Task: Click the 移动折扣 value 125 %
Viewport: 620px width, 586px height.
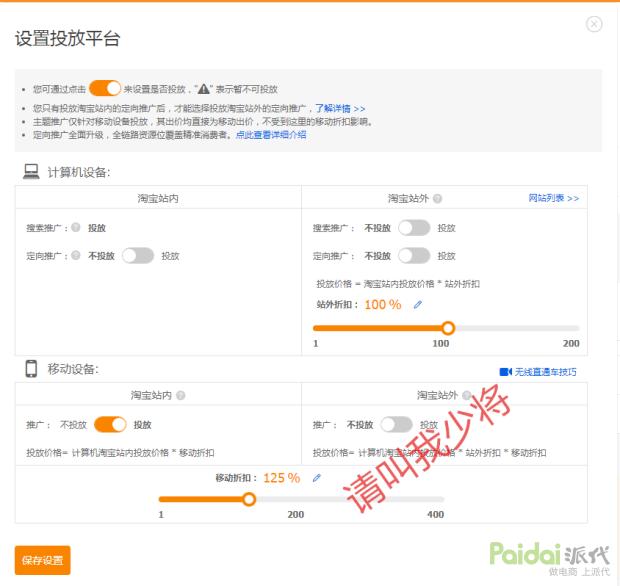Action: click(x=282, y=478)
